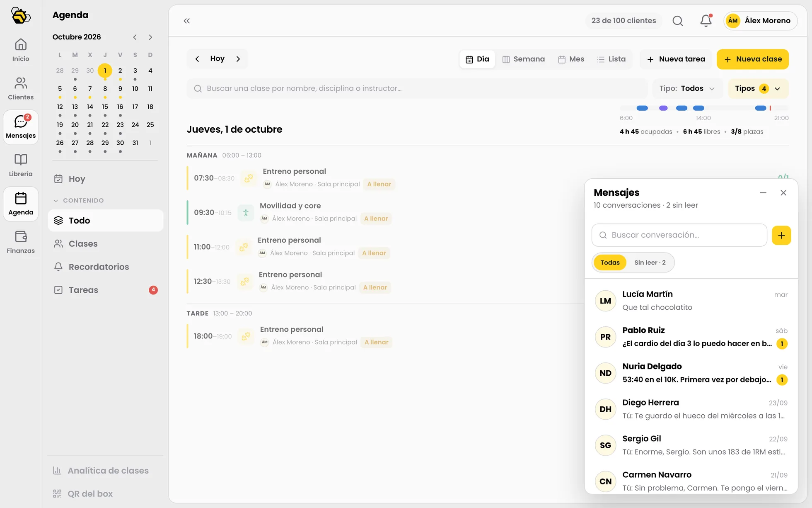Go to Clientes section
This screenshot has width=812, height=508.
point(21,89)
